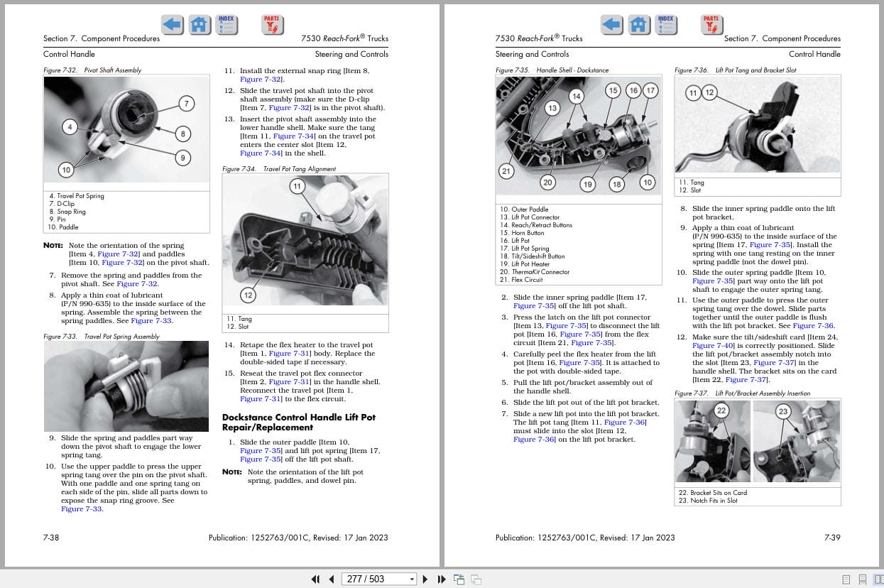Jump to the last page of document

click(441, 579)
